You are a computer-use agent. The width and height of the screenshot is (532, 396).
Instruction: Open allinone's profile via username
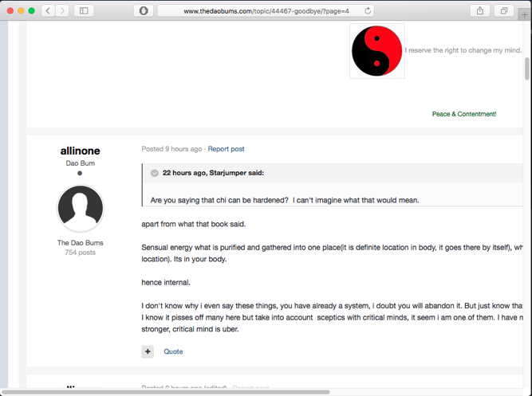point(80,151)
